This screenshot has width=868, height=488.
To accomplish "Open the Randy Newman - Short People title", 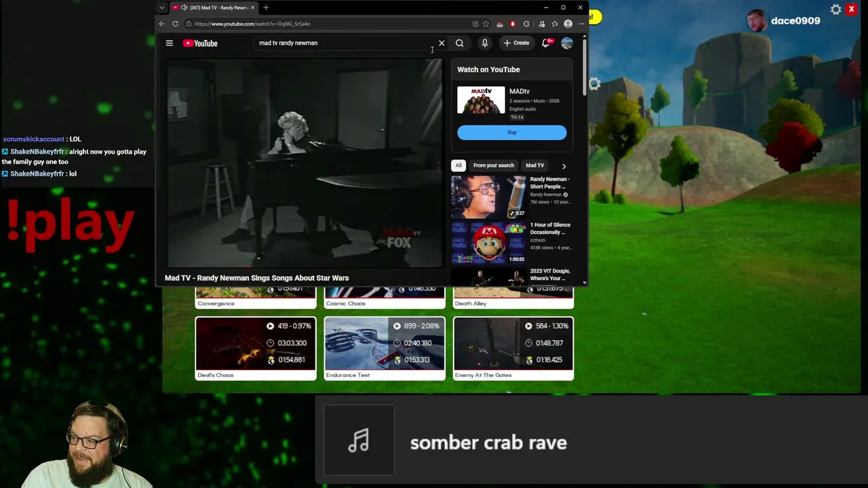I will pos(549,183).
